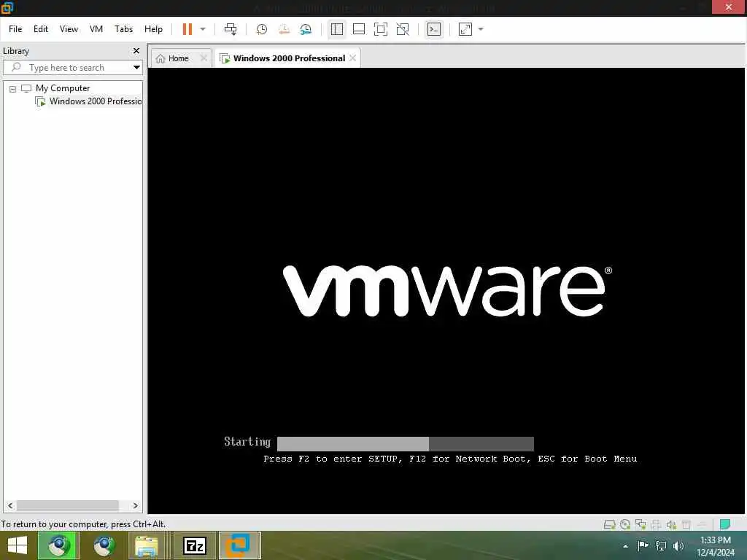Close the Library panel
Screen dimensions: 747x560
point(136,50)
